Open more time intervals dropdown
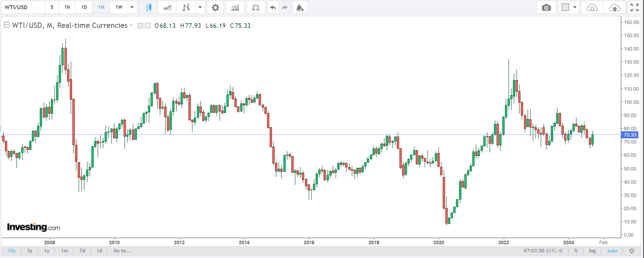The image size is (644, 258). [x=132, y=7]
